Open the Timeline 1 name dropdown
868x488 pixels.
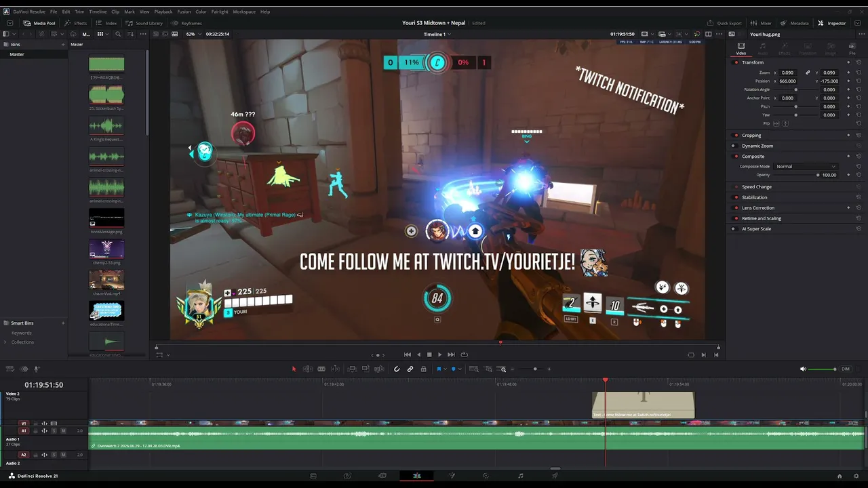coord(437,34)
